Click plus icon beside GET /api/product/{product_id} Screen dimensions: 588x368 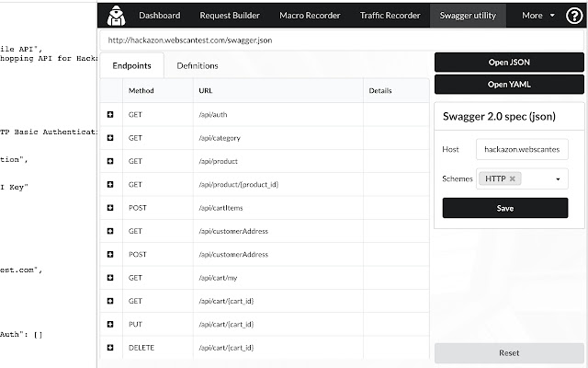click(110, 184)
